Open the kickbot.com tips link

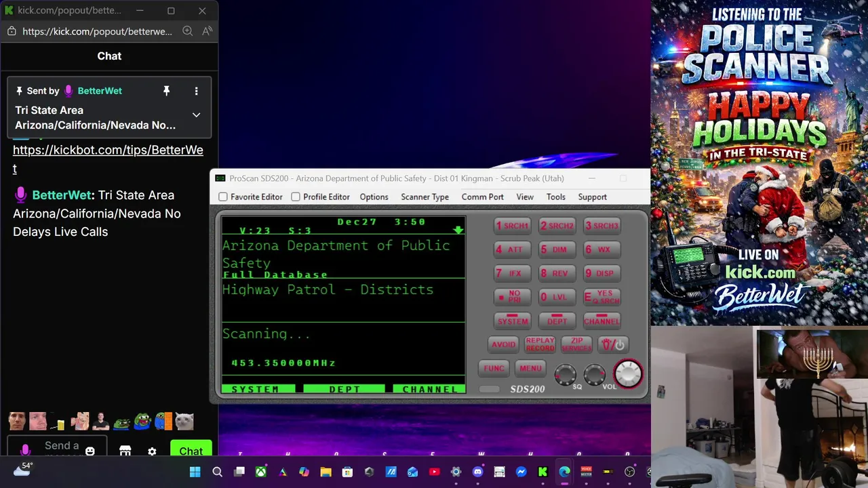(x=108, y=159)
